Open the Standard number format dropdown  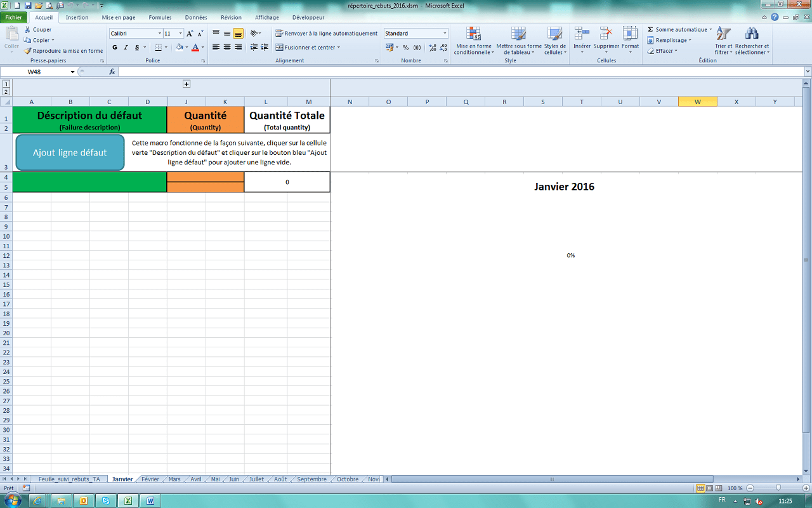tap(445, 34)
